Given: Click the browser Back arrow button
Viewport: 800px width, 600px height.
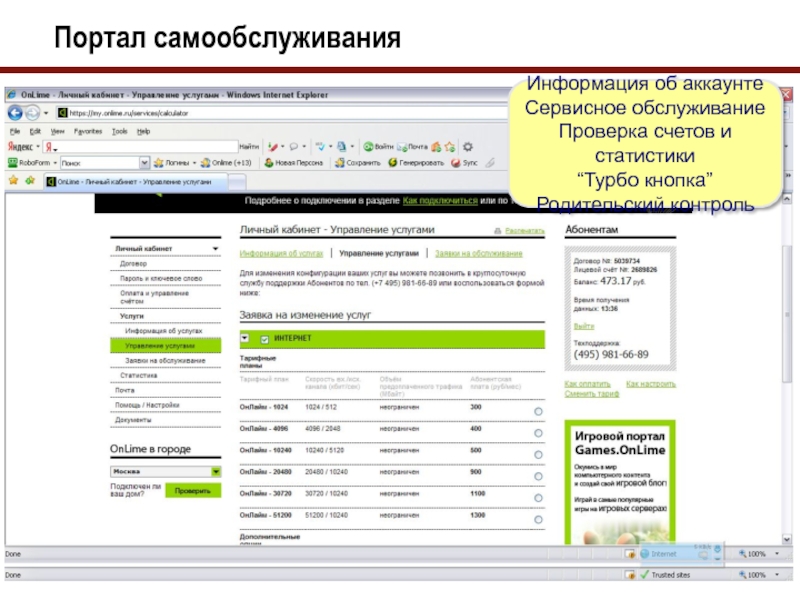Looking at the screenshot, I should click(15, 113).
